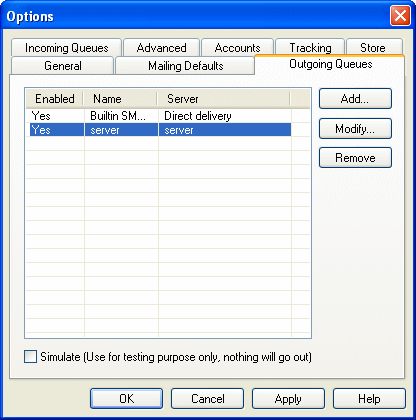Sort the list by Enabled column

55,99
